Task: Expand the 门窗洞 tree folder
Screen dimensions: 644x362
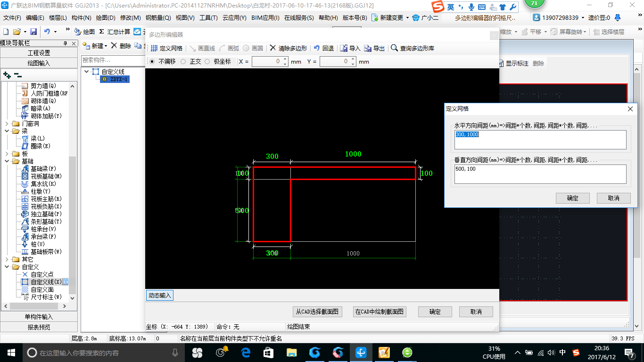Action: pos(7,123)
